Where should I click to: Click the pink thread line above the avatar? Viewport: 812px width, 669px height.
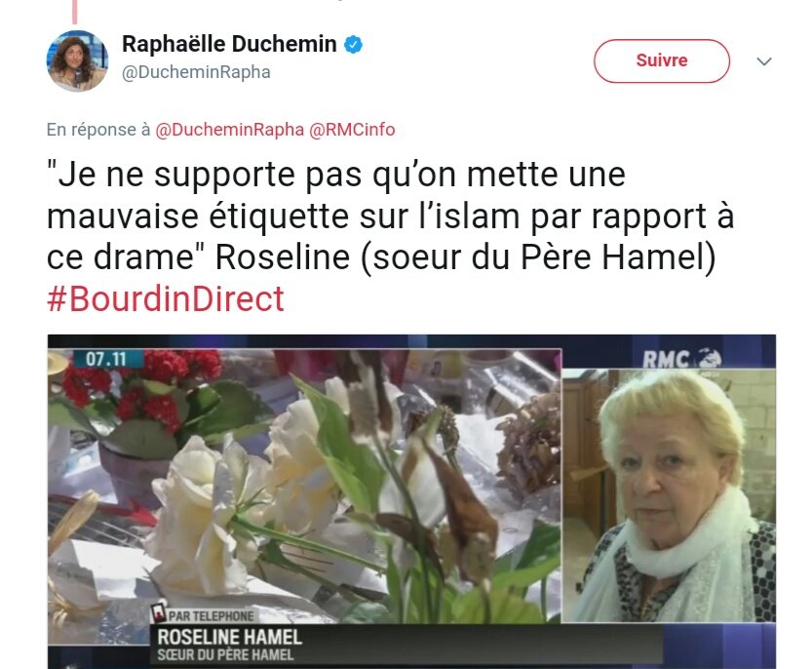click(x=74, y=12)
